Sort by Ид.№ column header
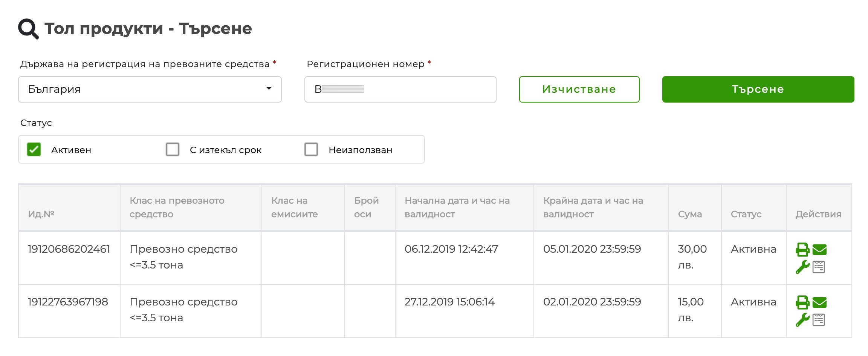868x356 pixels. click(x=41, y=214)
